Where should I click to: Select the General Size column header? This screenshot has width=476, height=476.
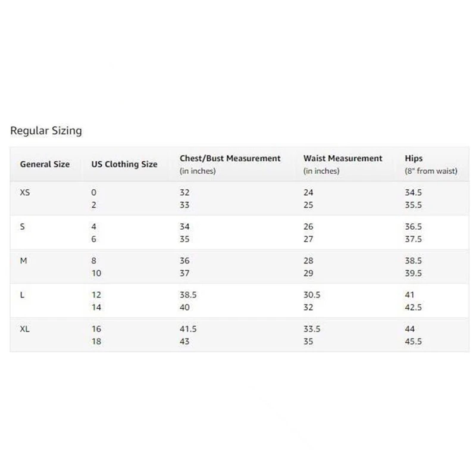coord(45,164)
